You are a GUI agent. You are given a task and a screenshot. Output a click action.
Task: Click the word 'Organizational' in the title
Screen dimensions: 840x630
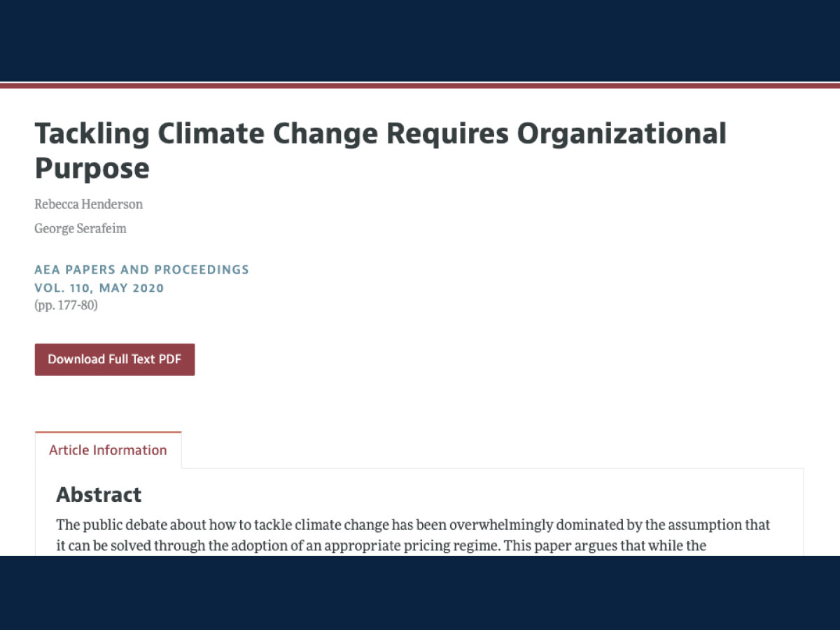point(622,133)
